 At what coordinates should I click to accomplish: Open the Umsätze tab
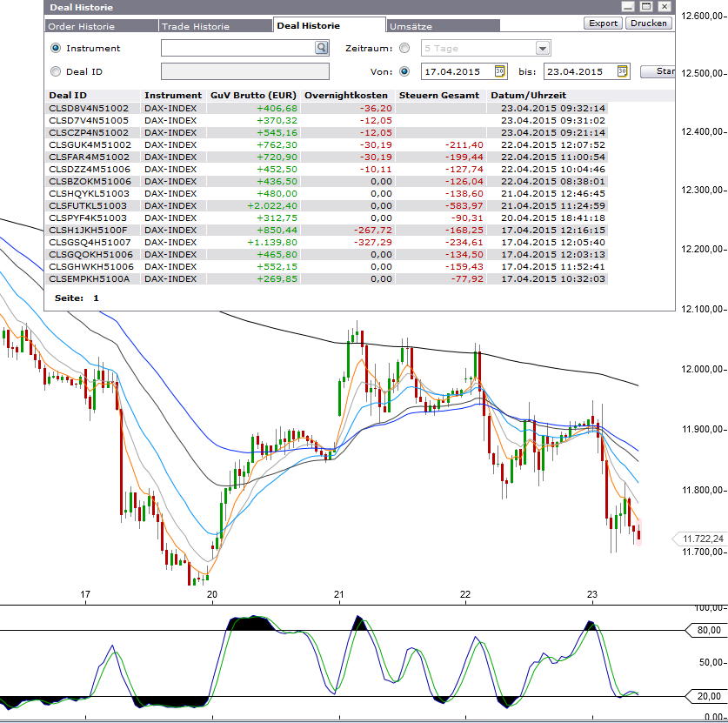(417, 26)
